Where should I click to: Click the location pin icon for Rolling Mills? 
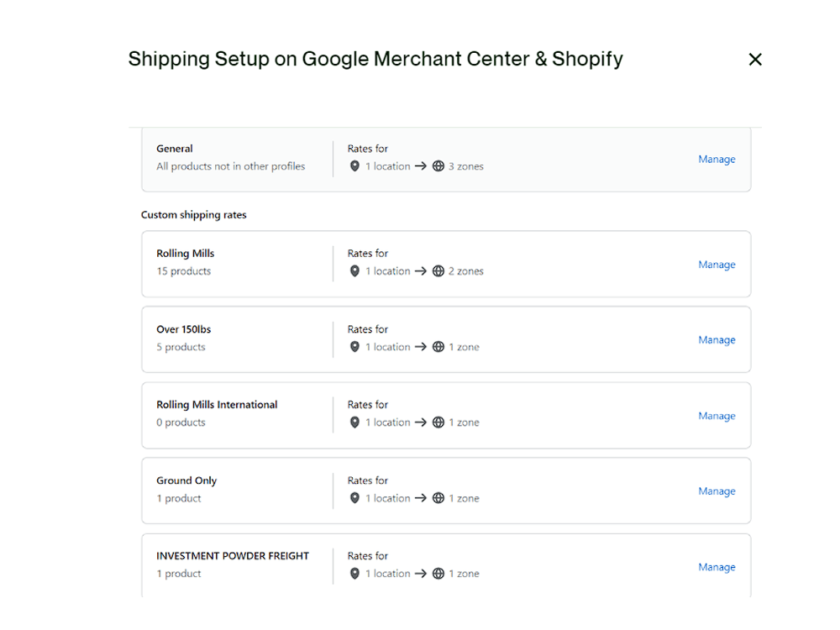click(x=355, y=271)
